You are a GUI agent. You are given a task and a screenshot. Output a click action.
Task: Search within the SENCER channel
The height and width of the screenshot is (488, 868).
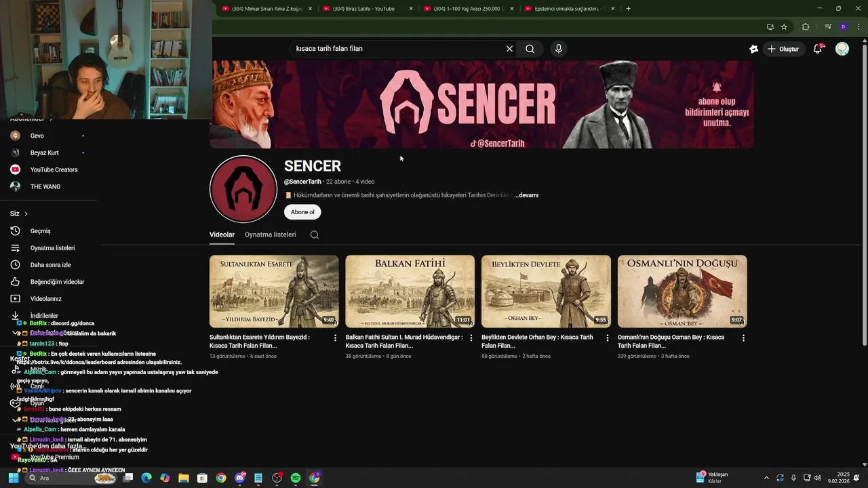[x=314, y=235]
